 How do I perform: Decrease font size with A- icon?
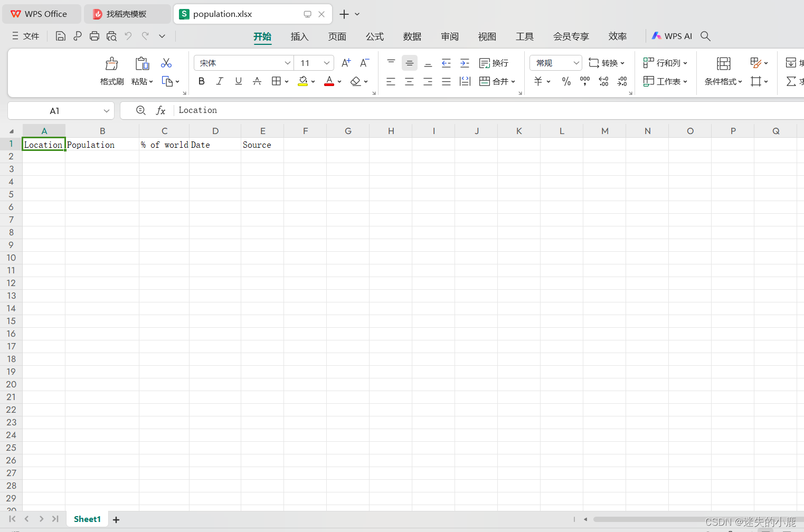click(x=364, y=63)
